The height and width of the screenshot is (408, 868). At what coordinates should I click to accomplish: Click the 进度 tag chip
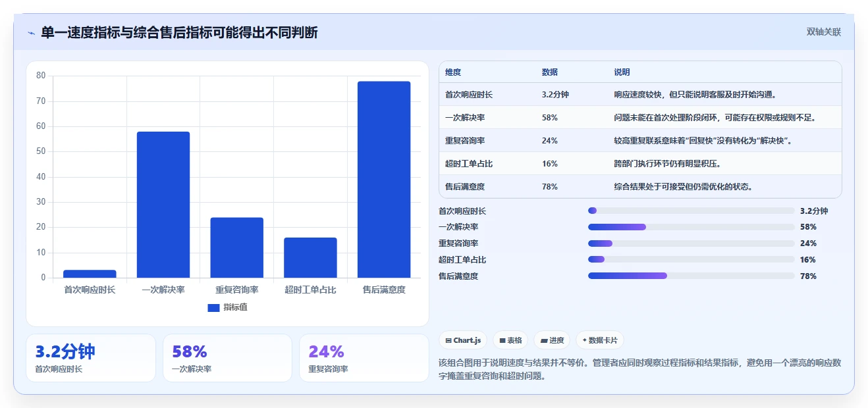pos(552,340)
